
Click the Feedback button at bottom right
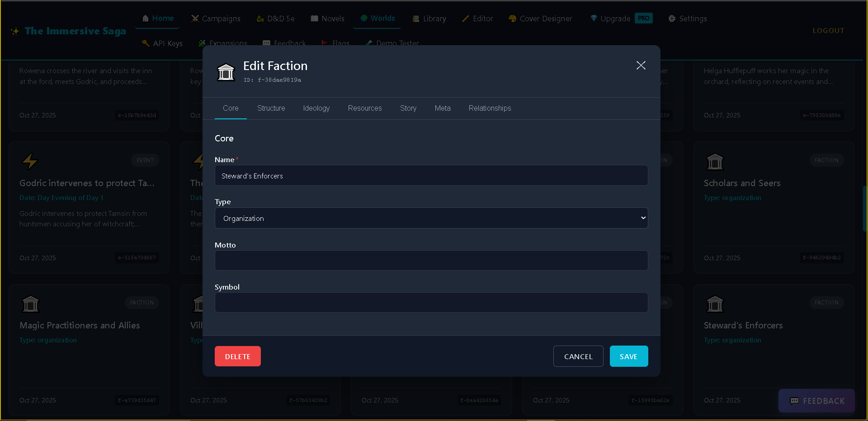pos(816,401)
